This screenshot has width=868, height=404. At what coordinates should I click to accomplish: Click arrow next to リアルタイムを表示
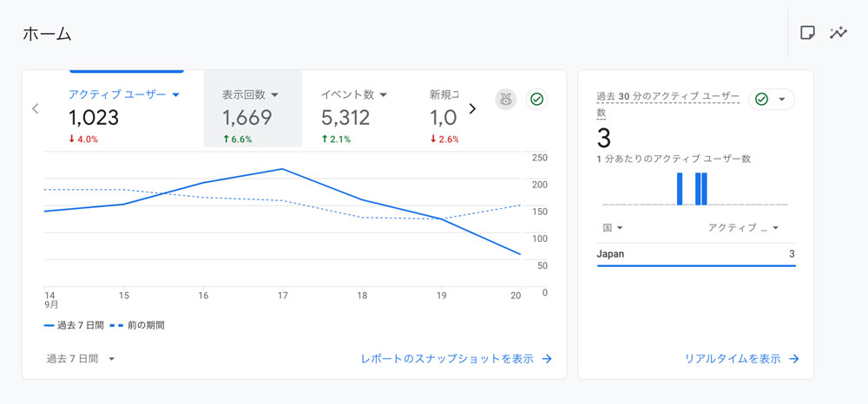point(794,359)
